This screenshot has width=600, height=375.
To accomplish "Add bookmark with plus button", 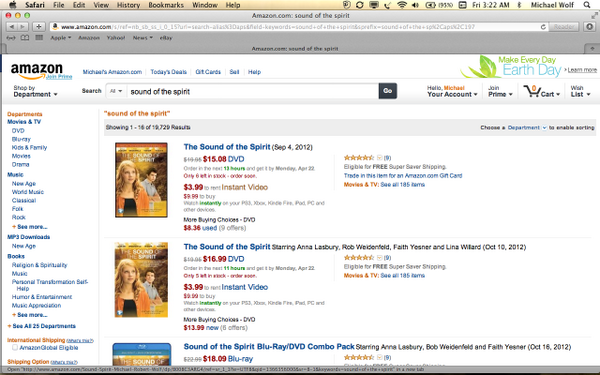I will [39, 27].
